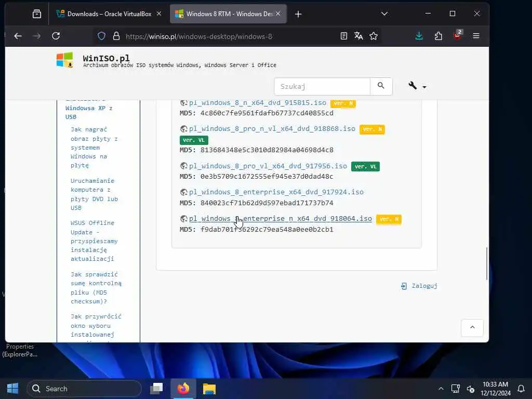This screenshot has width=532, height=399.
Task: Download pl_windows_8_pro_vl_x64_dvd_917956.iso
Action: click(x=268, y=166)
